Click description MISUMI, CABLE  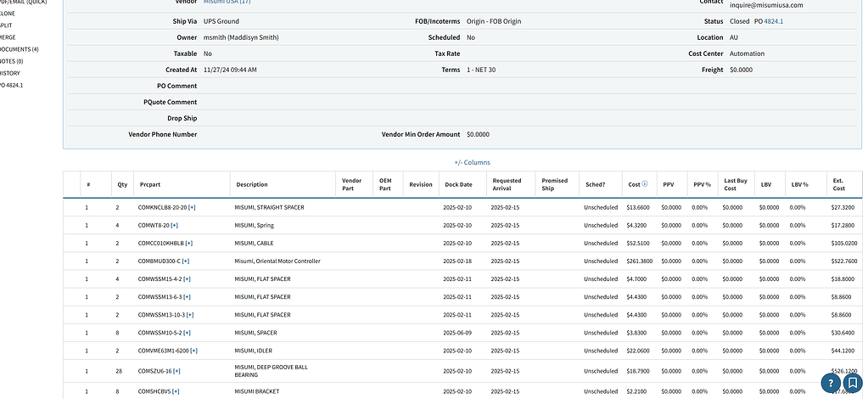pos(254,244)
